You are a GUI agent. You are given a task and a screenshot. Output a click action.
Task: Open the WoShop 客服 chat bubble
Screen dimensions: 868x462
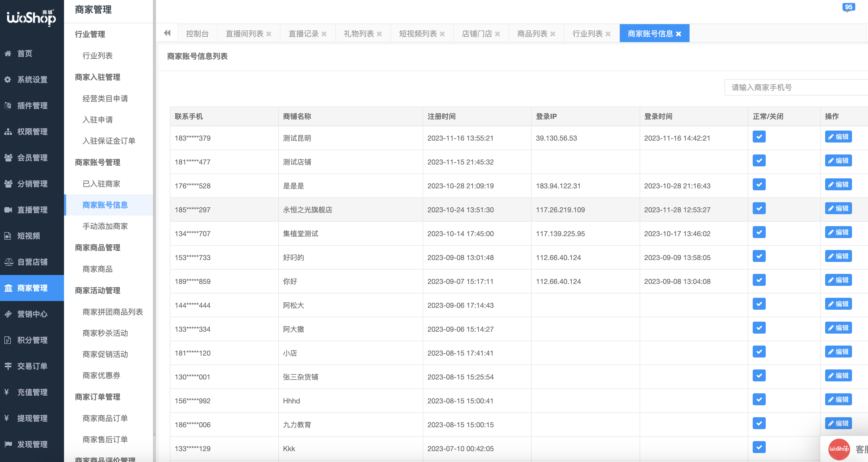[x=844, y=449]
